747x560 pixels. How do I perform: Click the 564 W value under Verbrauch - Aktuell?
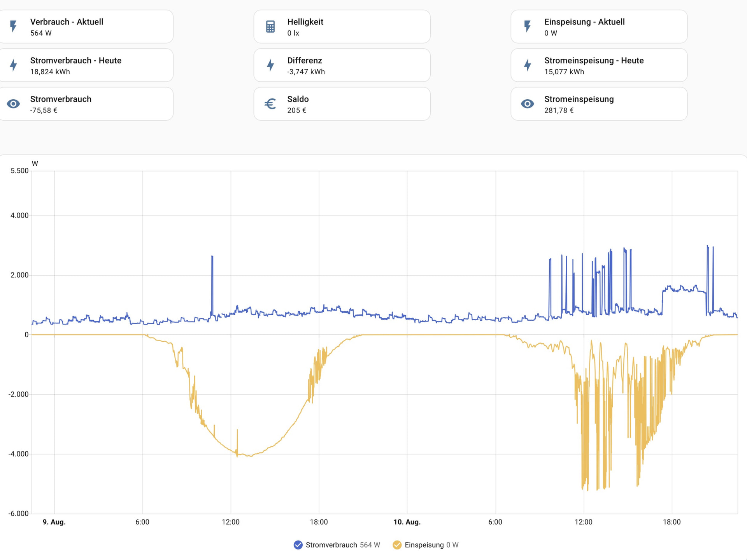[x=41, y=33]
